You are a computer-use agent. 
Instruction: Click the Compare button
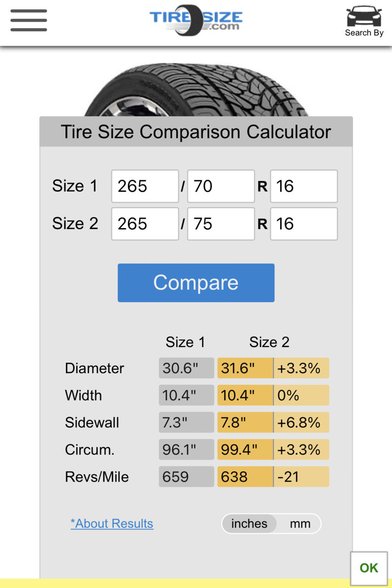[x=196, y=283]
